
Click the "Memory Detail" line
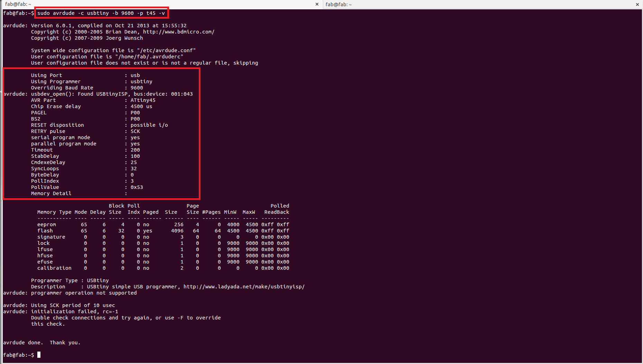(79, 193)
